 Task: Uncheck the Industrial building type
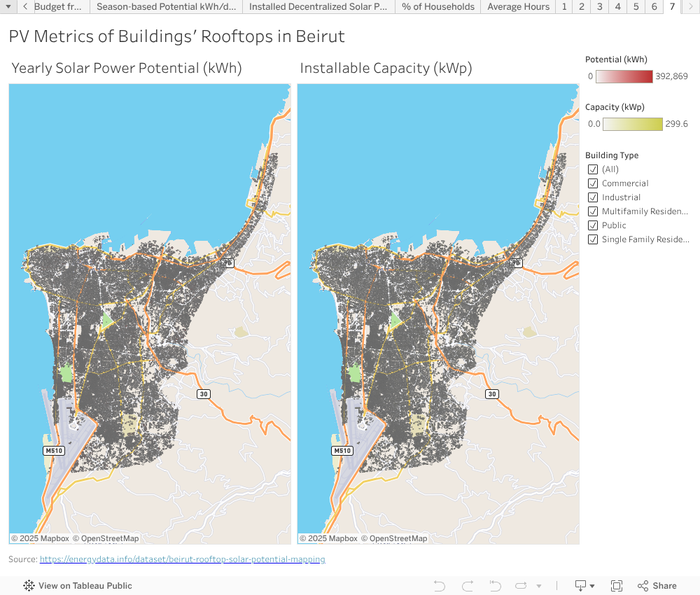pyautogui.click(x=593, y=197)
